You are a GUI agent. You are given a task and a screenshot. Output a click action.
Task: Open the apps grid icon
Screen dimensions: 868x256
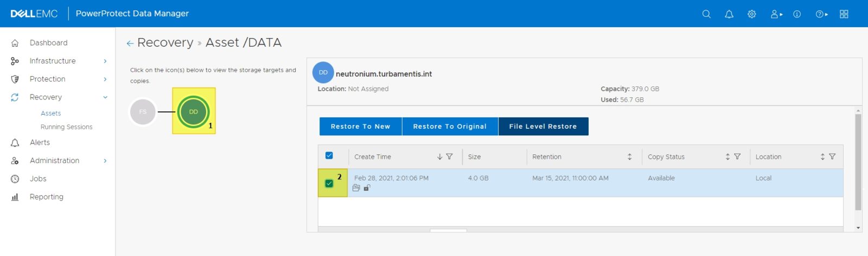[844, 14]
